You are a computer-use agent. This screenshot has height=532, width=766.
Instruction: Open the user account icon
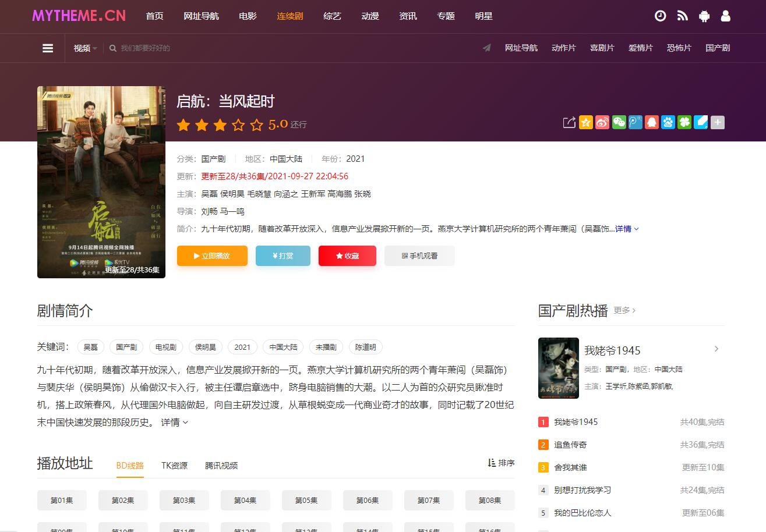(x=726, y=16)
